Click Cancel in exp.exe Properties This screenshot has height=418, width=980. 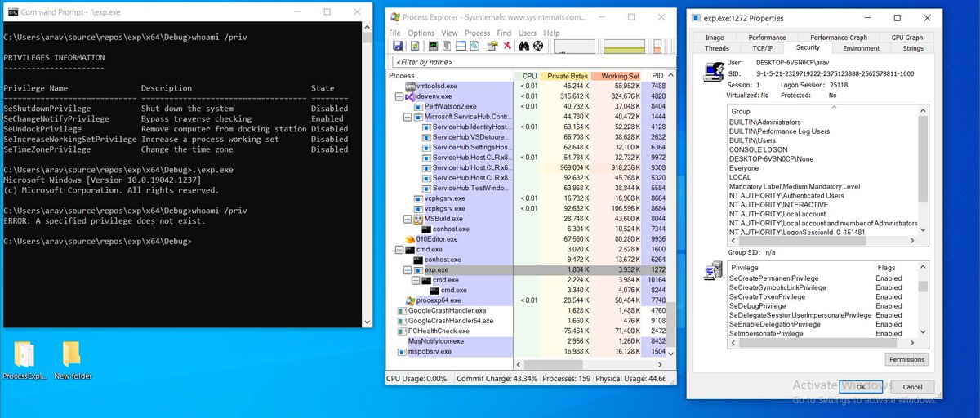click(912, 387)
